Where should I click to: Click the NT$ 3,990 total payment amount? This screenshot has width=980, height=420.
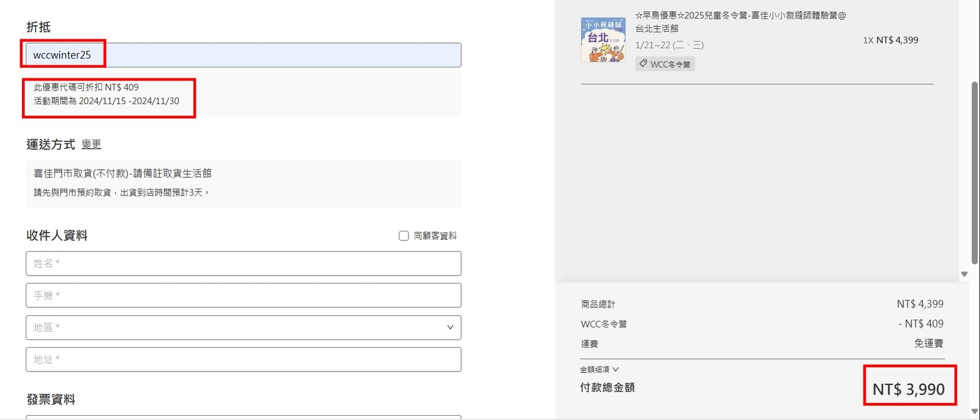point(908,389)
